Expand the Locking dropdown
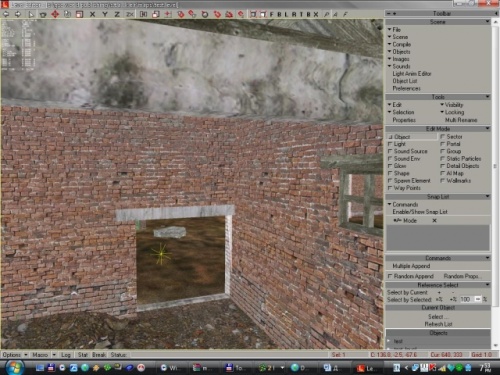Screen dimensions: 500x375 452,112
